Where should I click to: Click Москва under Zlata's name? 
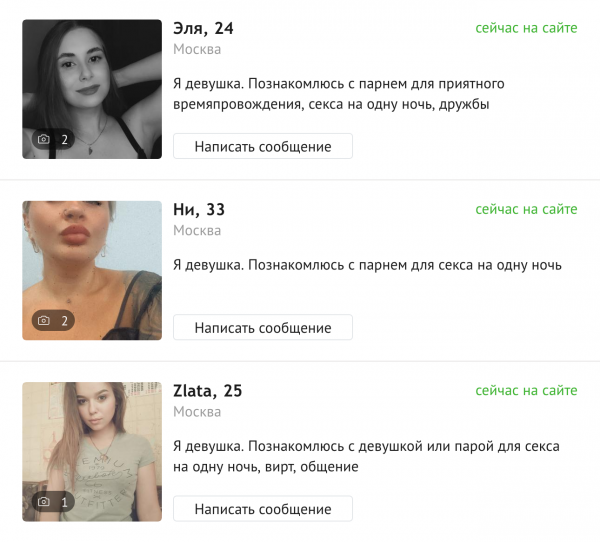(x=197, y=412)
